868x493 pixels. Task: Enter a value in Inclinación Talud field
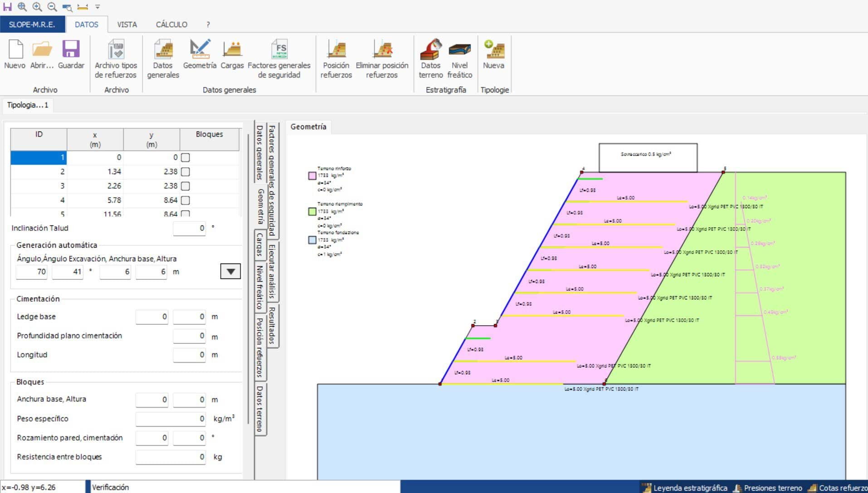[190, 228]
